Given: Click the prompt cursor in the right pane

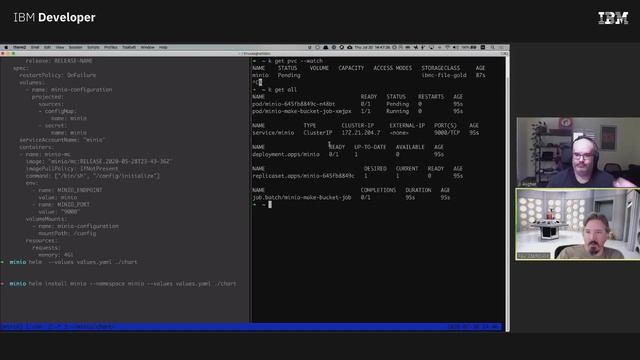Looking at the screenshot, I should (x=270, y=204).
